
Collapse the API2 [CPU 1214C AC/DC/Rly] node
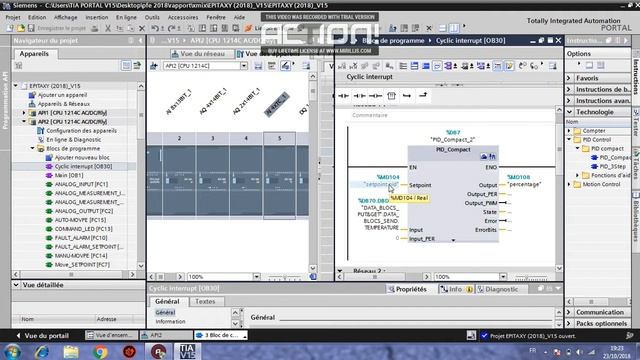tap(24, 122)
